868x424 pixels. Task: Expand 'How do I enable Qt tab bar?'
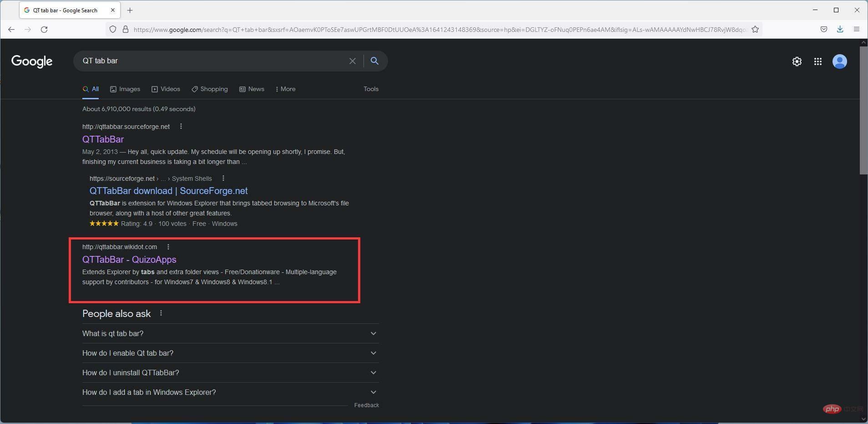pos(230,353)
